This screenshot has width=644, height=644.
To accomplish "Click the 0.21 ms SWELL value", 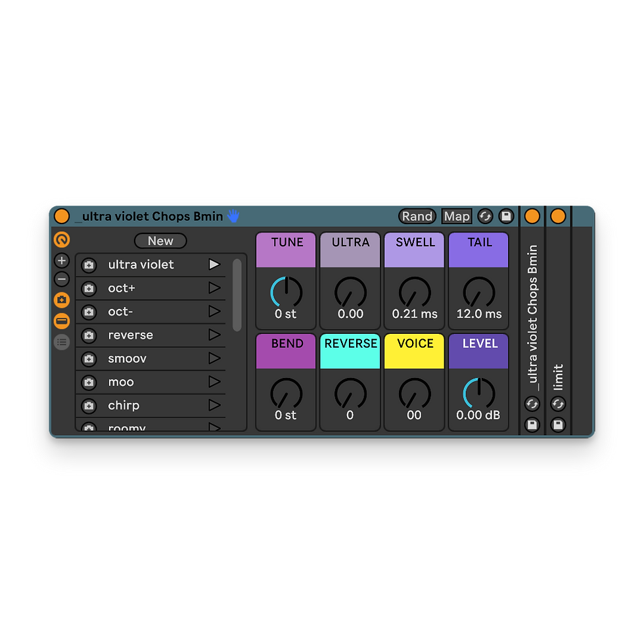I will click(415, 314).
